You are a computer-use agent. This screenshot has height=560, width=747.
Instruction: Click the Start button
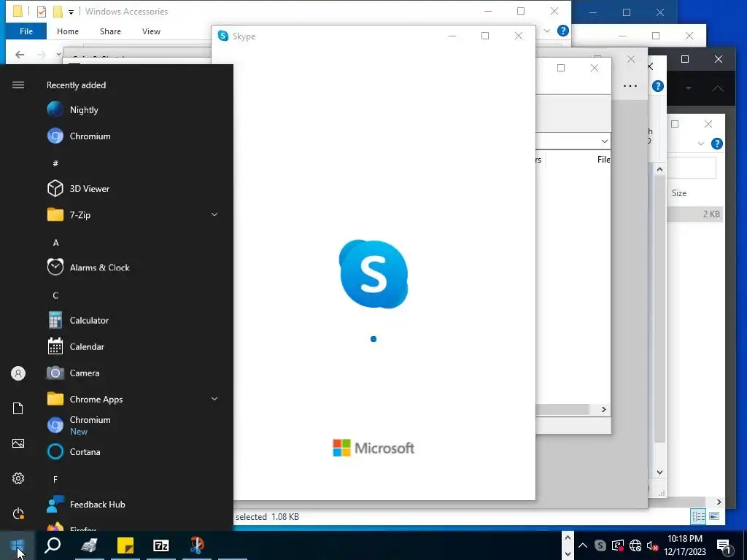point(18,545)
